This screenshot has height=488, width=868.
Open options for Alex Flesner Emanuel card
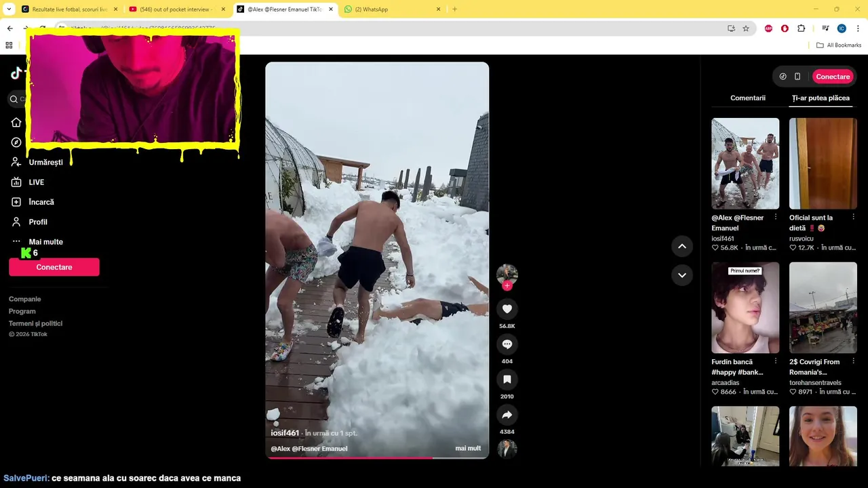point(776,217)
